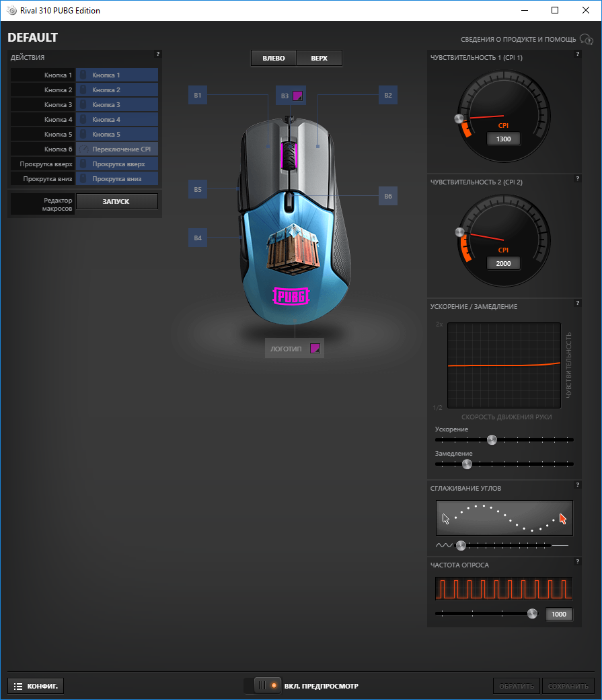Image resolution: width=602 pixels, height=700 pixels.
Task: Open help for ЧУВСТВИТЕЛЬНОСТЬ 1 (CPI 1)
Action: 578,54
